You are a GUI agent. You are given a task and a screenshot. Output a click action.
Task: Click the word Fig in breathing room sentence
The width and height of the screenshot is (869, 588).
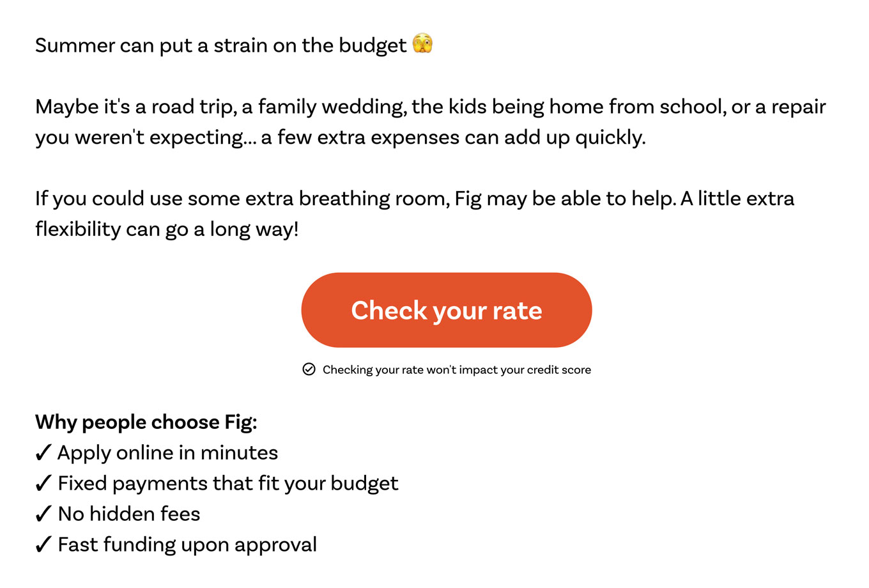click(468, 199)
